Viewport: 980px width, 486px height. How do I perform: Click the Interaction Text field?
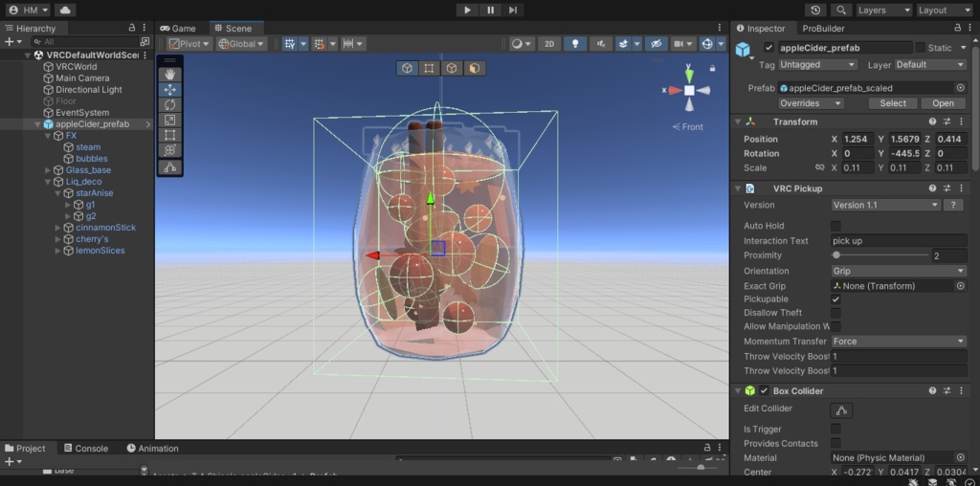click(899, 240)
